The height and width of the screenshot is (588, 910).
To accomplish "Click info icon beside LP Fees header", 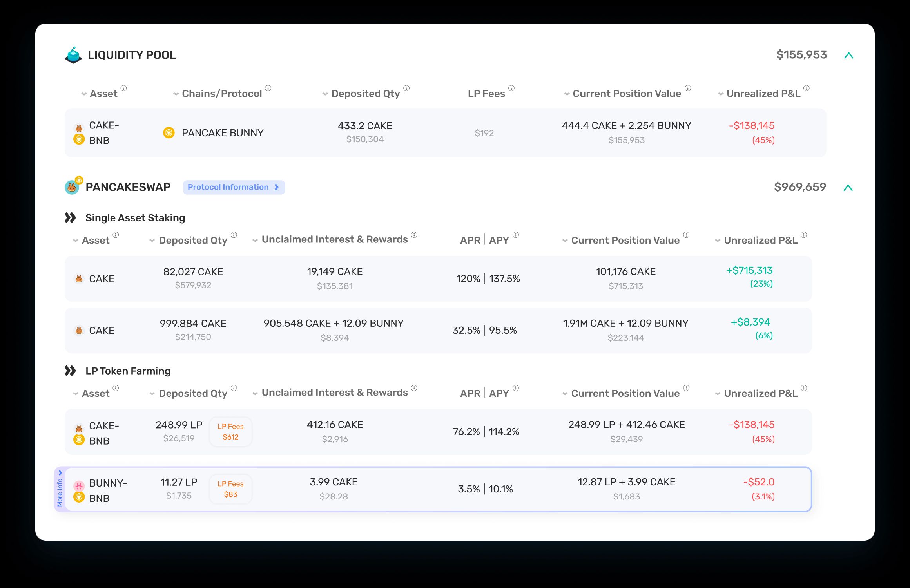I will coord(511,88).
